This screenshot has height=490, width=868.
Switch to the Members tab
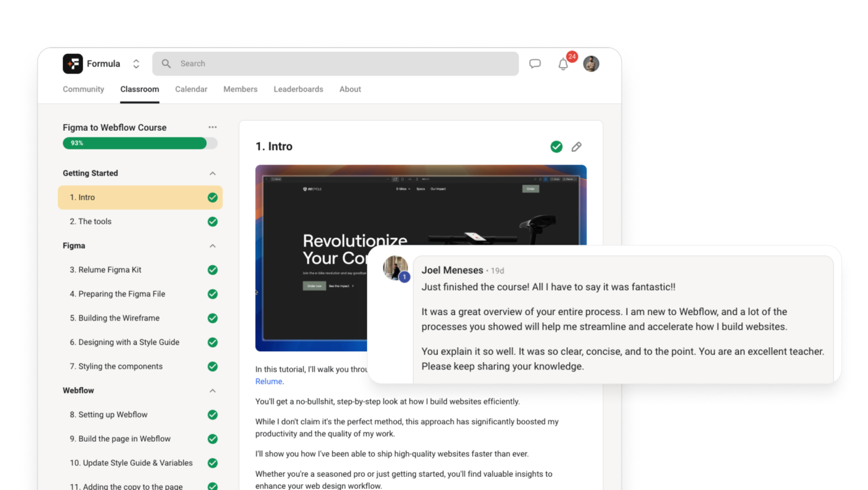click(240, 89)
